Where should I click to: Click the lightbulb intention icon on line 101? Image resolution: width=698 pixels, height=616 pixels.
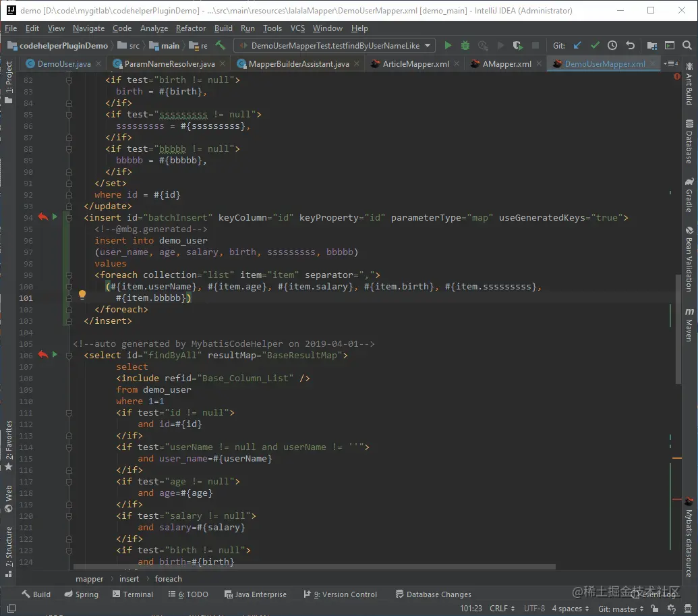pyautogui.click(x=82, y=295)
